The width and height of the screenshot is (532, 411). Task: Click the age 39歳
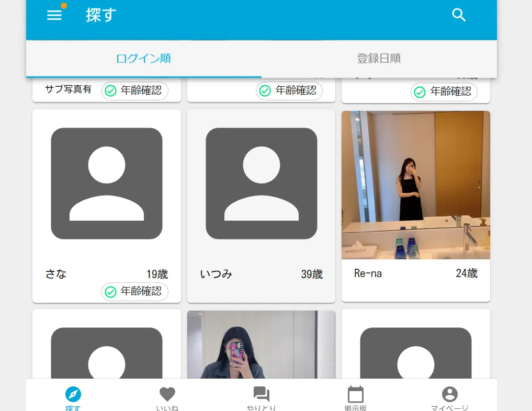tap(312, 274)
